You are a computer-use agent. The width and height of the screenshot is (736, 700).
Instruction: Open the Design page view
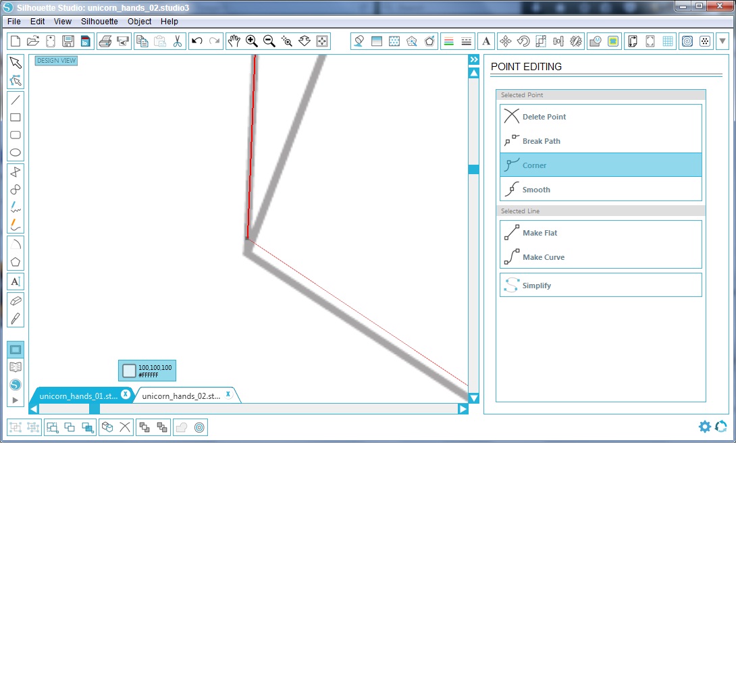pos(16,350)
